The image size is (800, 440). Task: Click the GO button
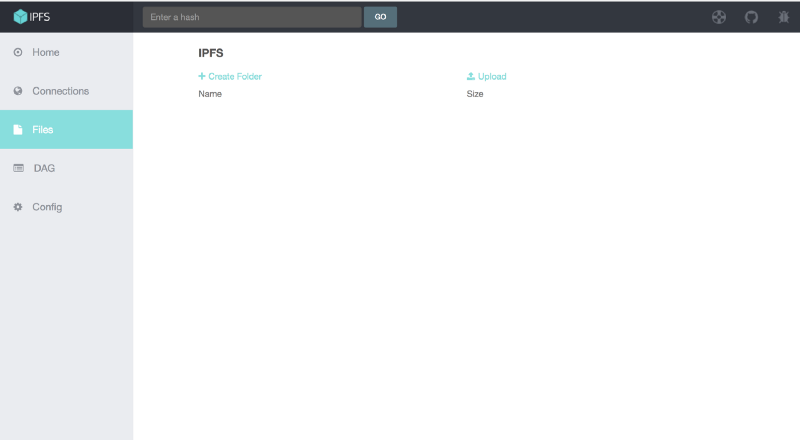pos(380,17)
